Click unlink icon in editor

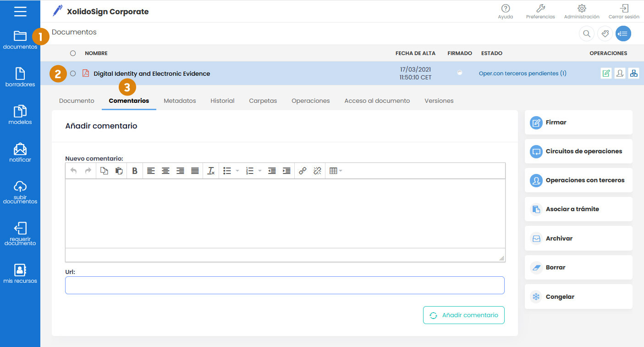pyautogui.click(x=317, y=171)
